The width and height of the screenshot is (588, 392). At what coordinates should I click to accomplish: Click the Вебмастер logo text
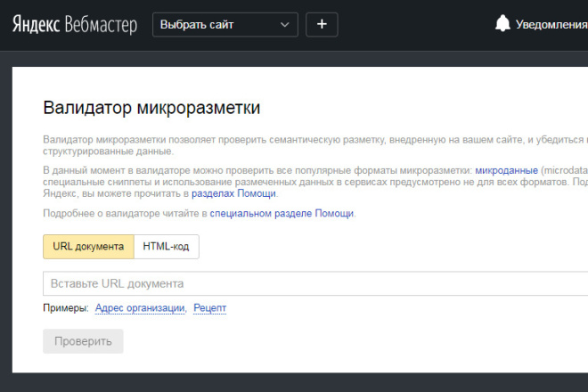pyautogui.click(x=102, y=24)
